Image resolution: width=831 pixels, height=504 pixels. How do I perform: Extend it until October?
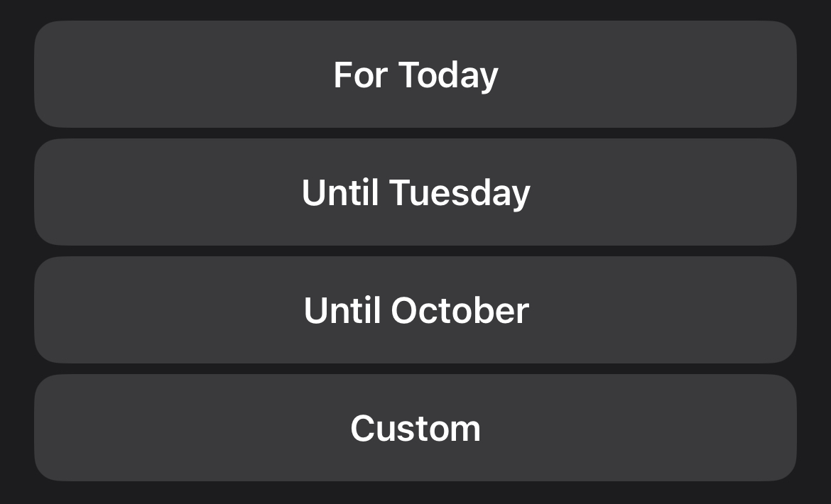coord(415,310)
